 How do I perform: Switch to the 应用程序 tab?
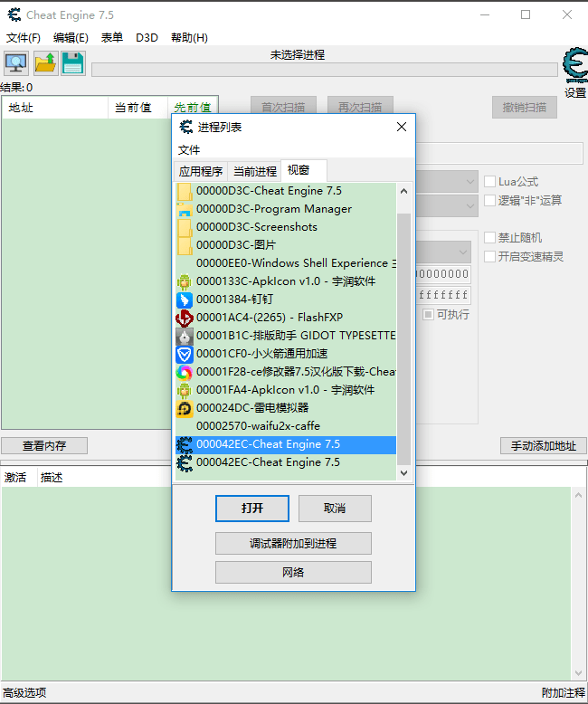pos(201,172)
